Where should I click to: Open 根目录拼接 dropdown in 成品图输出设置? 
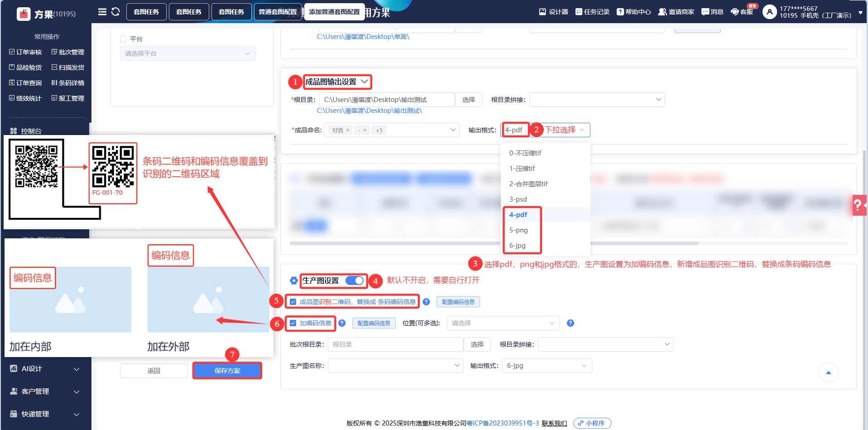click(x=597, y=100)
